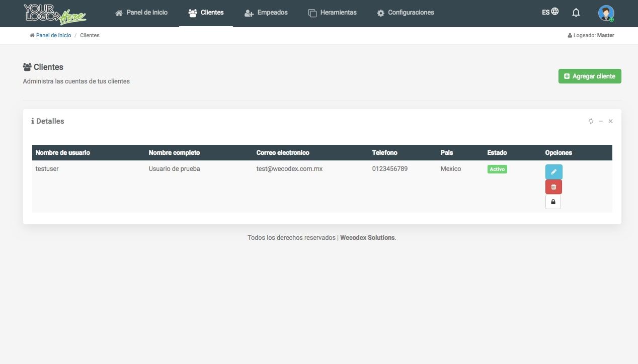Edit the testuser client with pencil button
The height and width of the screenshot is (364, 638).
(x=553, y=172)
